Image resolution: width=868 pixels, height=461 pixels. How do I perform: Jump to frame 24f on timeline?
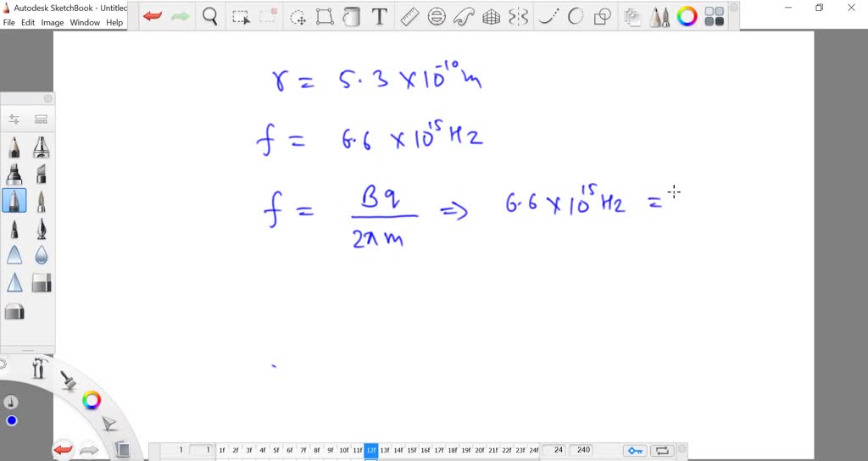(534, 451)
